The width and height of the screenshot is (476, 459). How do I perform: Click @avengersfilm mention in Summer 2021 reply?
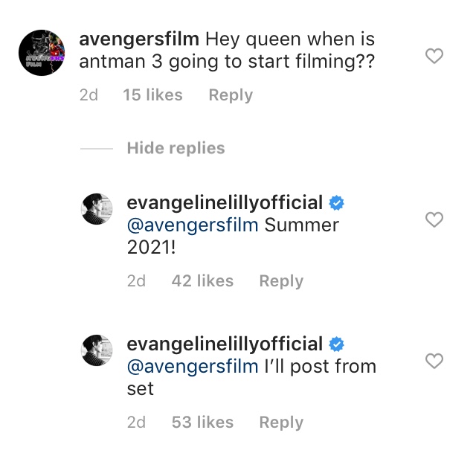pyautogui.click(x=193, y=225)
